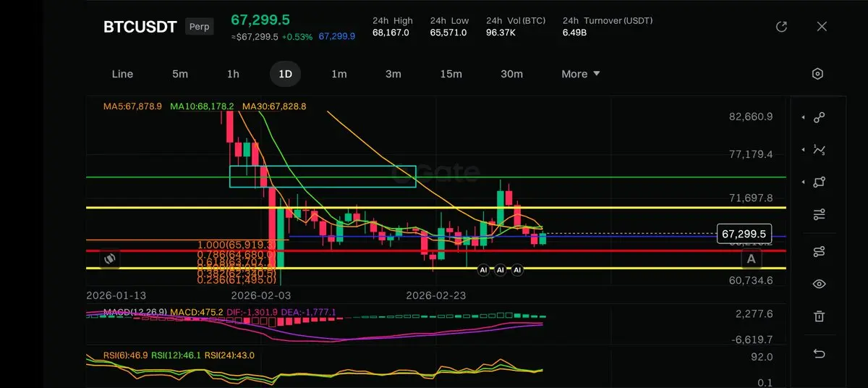868x388 pixels.
Task: Click the cyan rectangle drawing on chart
Action: point(323,176)
